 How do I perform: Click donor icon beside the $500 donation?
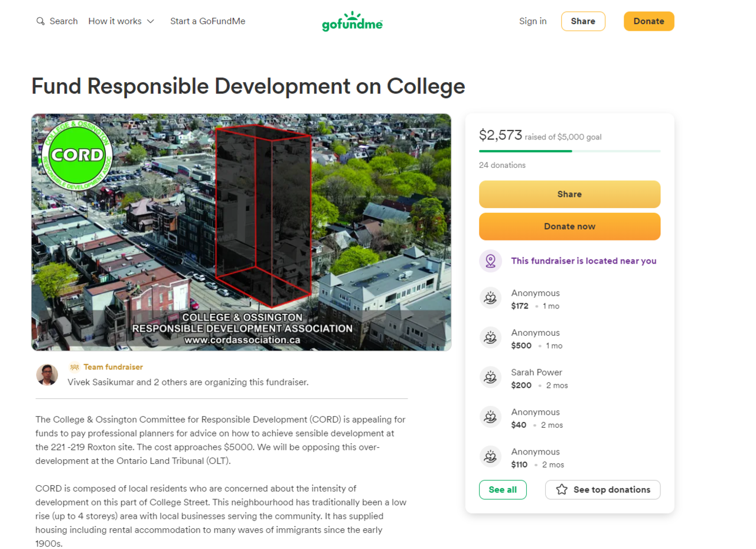tap(490, 339)
